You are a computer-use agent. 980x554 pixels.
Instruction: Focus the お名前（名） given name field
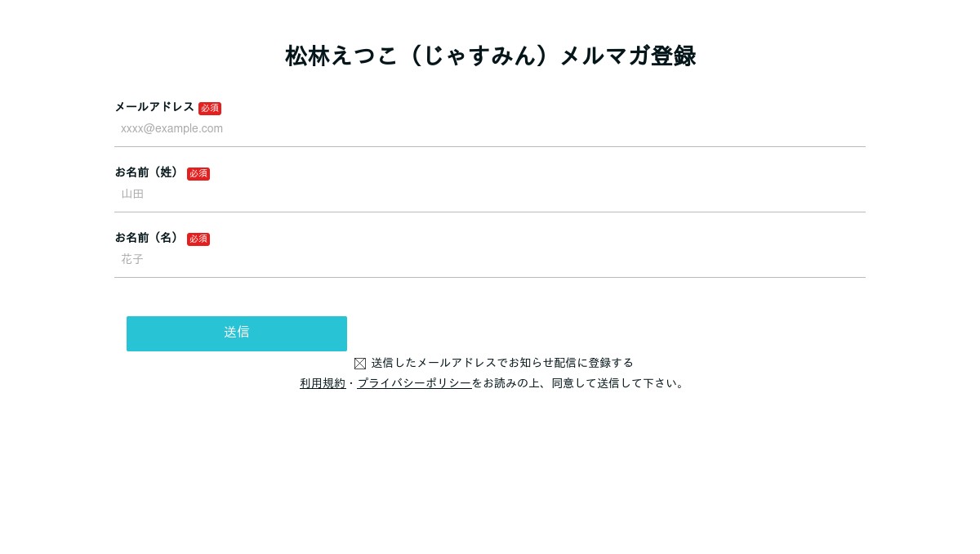tap(490, 260)
